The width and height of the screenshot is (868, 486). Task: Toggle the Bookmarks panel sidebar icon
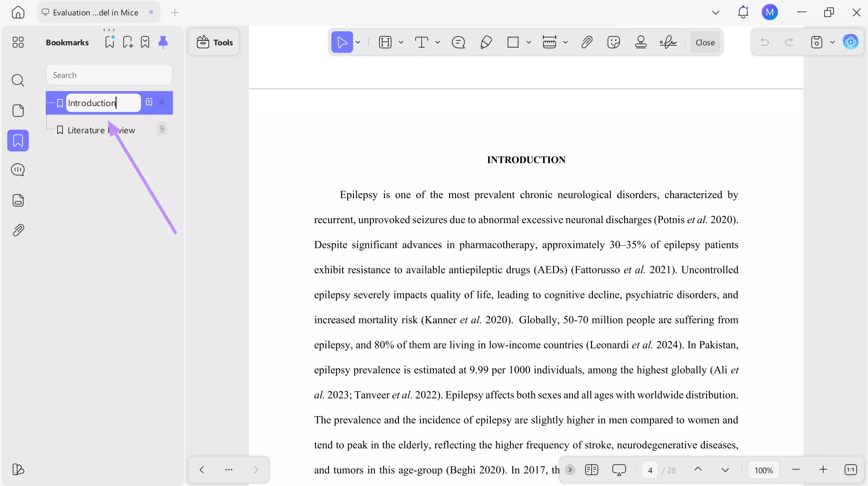coord(18,141)
